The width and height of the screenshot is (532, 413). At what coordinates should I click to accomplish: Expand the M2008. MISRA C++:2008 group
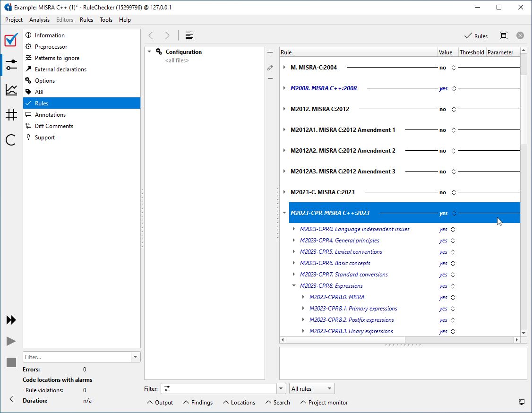[284, 88]
